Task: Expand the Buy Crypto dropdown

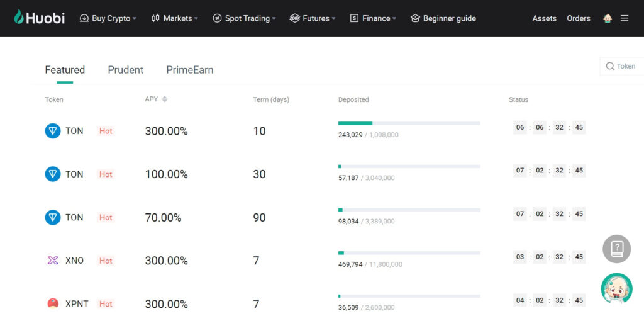Action: coord(108,18)
